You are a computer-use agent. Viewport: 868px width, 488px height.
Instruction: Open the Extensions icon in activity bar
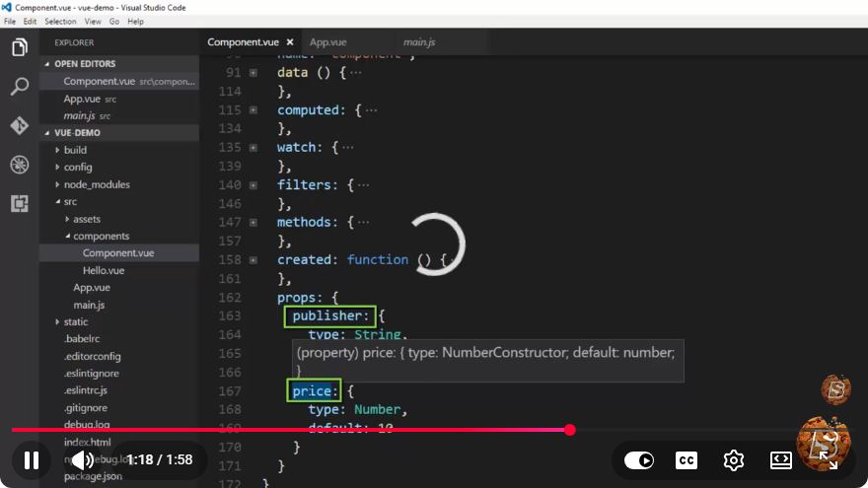pyautogui.click(x=20, y=204)
